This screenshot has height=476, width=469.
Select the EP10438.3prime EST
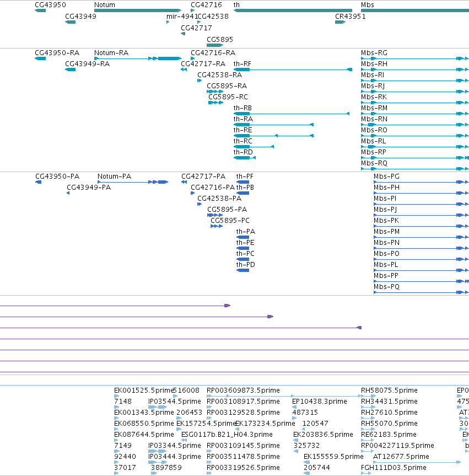(x=294, y=407)
